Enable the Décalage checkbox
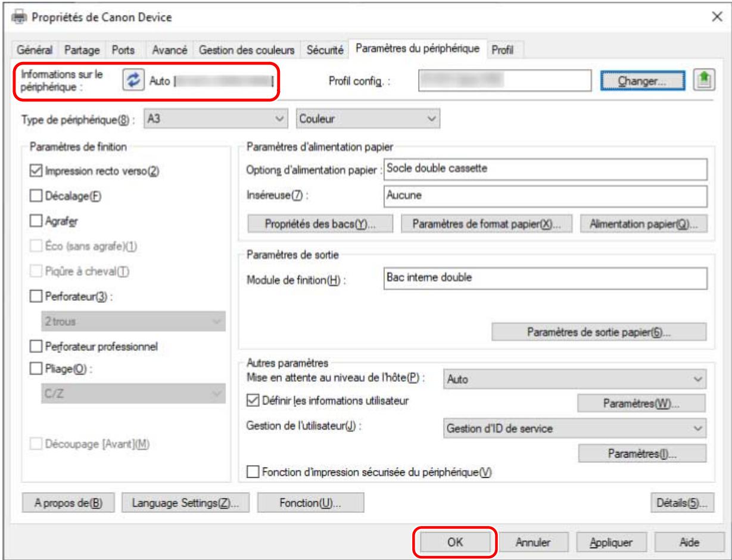 (x=36, y=195)
